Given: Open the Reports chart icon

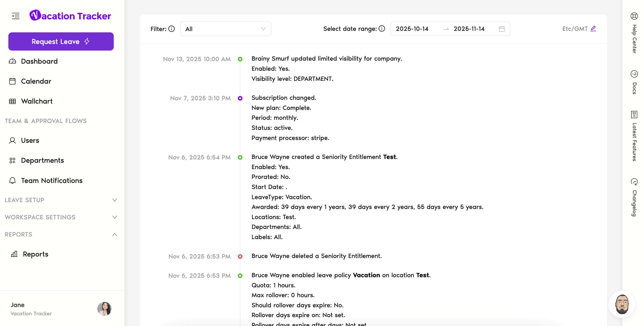Looking at the screenshot, I should coord(14,254).
